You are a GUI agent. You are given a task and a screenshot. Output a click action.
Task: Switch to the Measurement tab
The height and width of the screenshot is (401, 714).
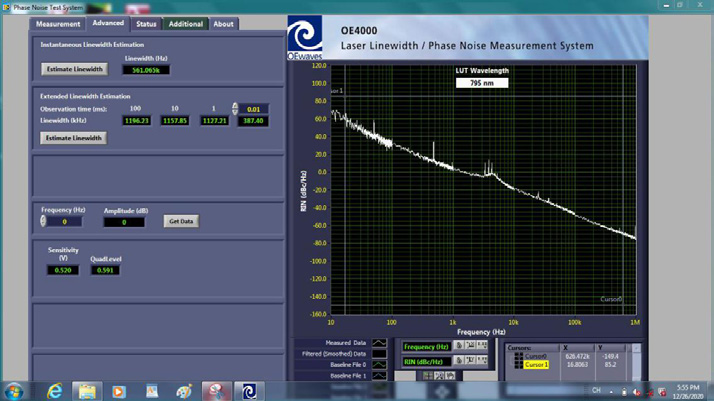[57, 23]
